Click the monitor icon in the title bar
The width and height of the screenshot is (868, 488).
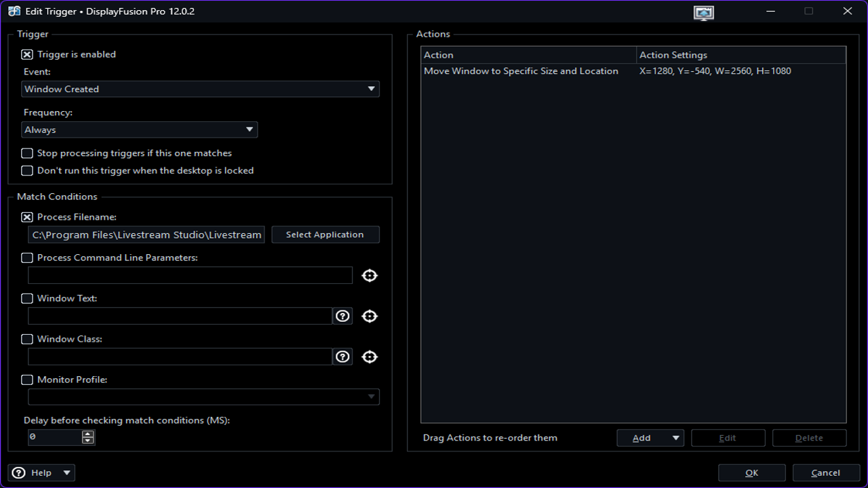tap(704, 12)
